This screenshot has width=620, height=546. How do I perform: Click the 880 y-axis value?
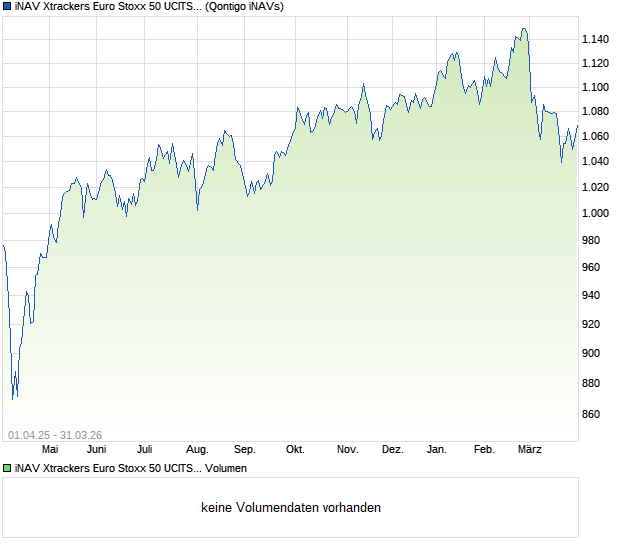coord(591,384)
